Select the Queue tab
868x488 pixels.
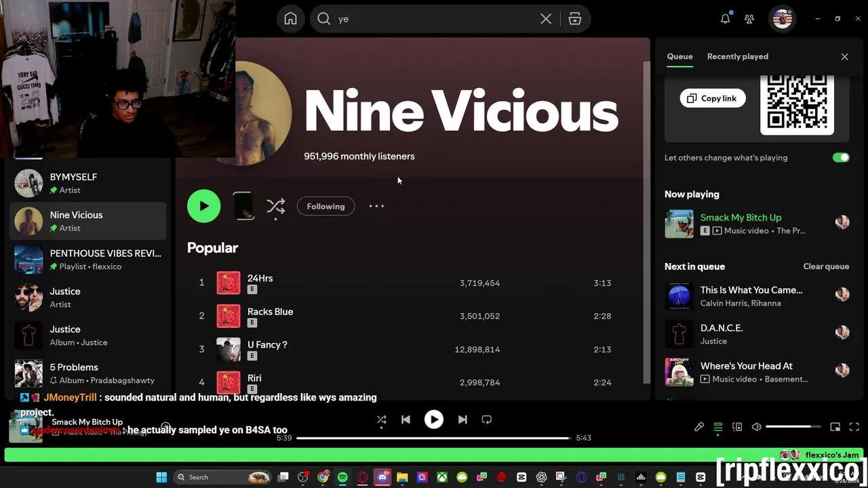[679, 56]
